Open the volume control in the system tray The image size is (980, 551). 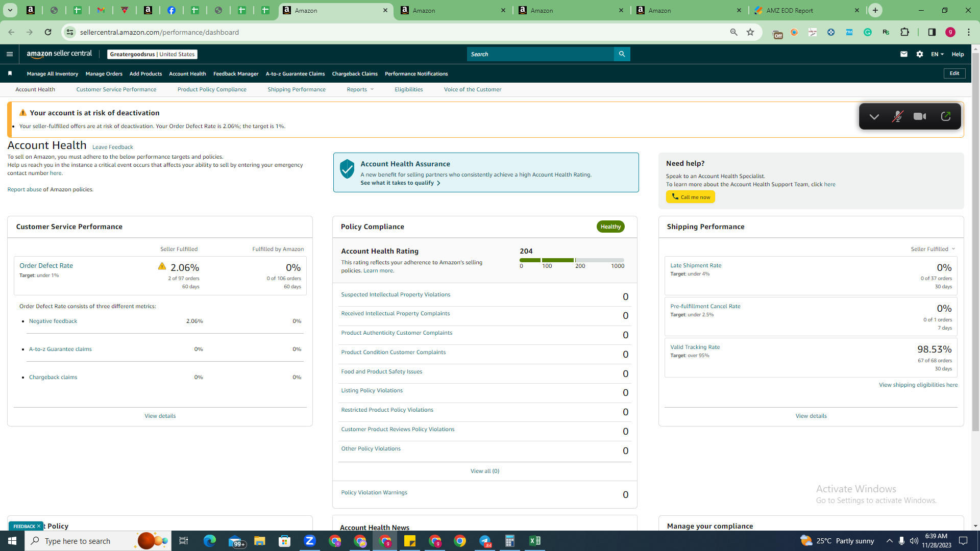pos(914,541)
